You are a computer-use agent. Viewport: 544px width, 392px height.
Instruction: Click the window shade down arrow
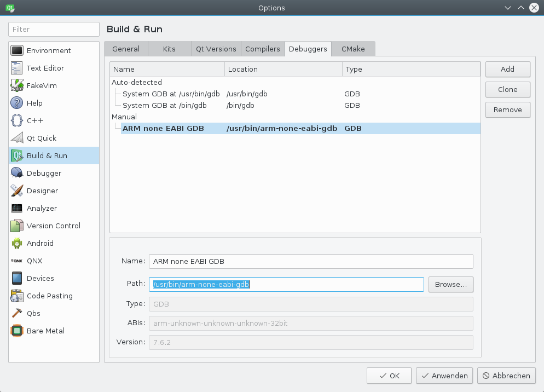(508, 8)
